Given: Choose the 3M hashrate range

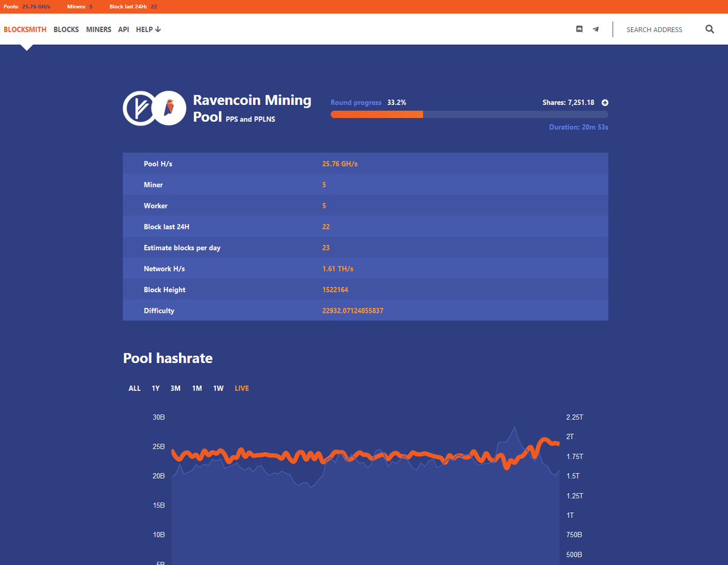Looking at the screenshot, I should (175, 388).
